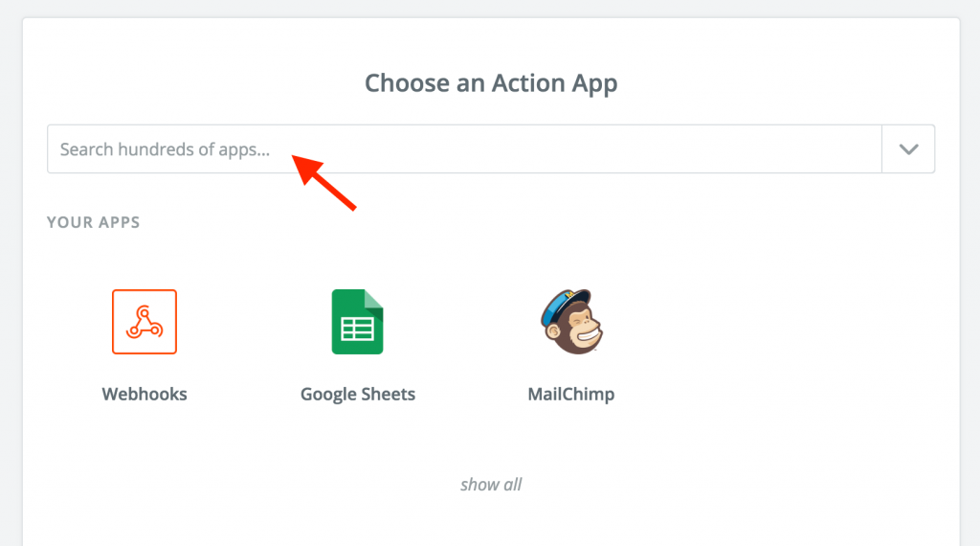Click the red arrow annotation
The image size is (980, 546).
point(323,183)
